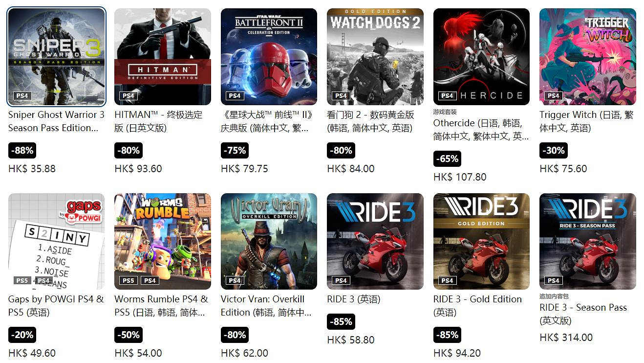Open the RIDE 3 Gold Edition cover
The width and height of the screenshot is (644, 363).
click(481, 241)
